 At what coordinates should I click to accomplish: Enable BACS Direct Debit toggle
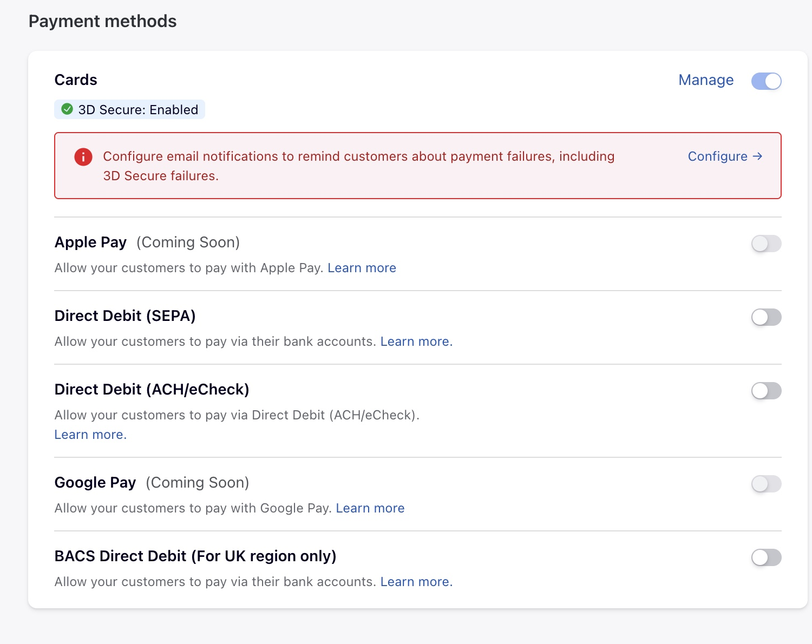pos(766,557)
